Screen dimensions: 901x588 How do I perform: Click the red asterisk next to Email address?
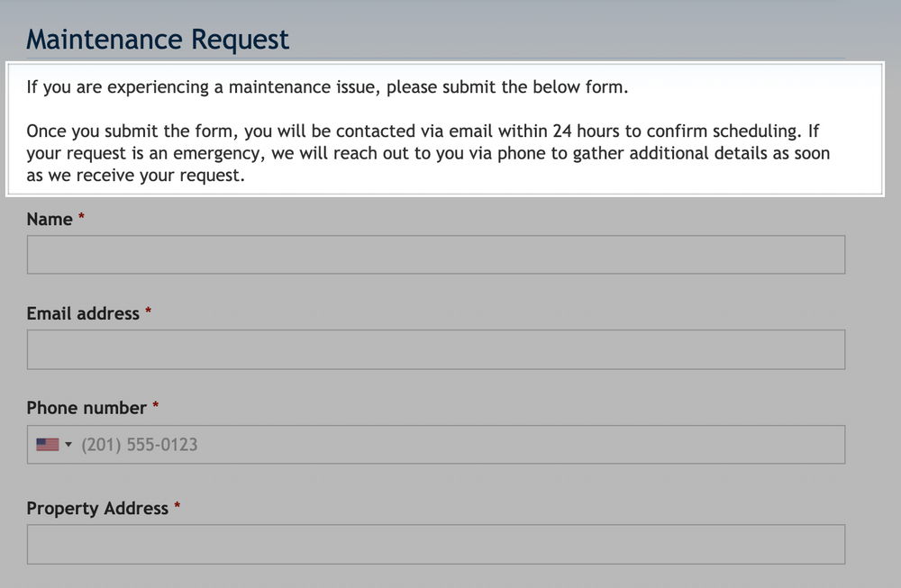pyautogui.click(x=148, y=313)
